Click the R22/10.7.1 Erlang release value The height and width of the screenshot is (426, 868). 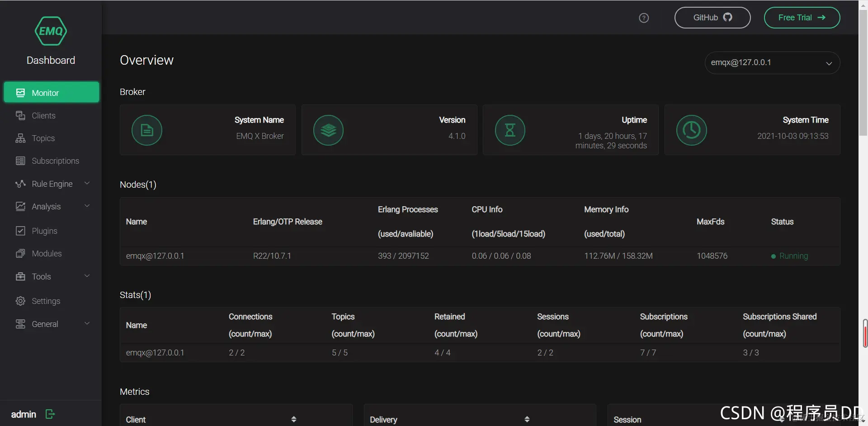(x=272, y=256)
